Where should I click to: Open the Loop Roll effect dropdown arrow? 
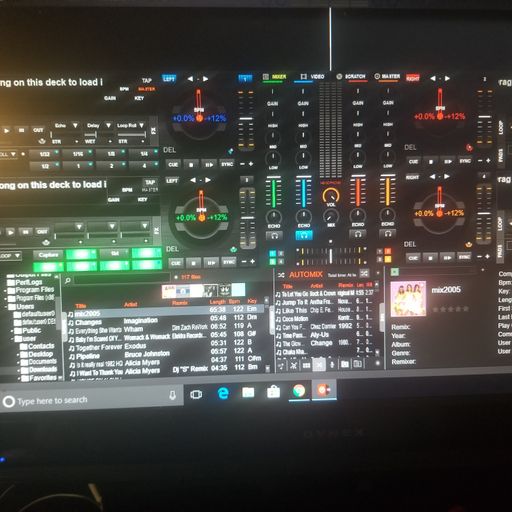[142, 125]
